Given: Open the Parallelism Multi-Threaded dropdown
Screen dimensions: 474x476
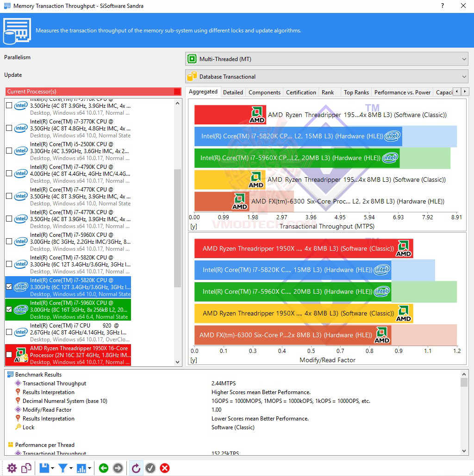Looking at the screenshot, I should pyautogui.click(x=327, y=59).
